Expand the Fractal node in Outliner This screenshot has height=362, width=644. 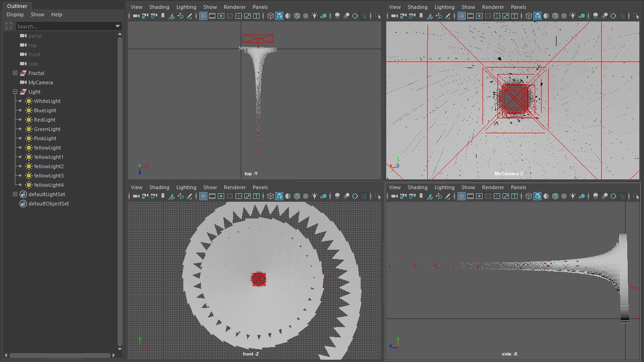click(15, 73)
